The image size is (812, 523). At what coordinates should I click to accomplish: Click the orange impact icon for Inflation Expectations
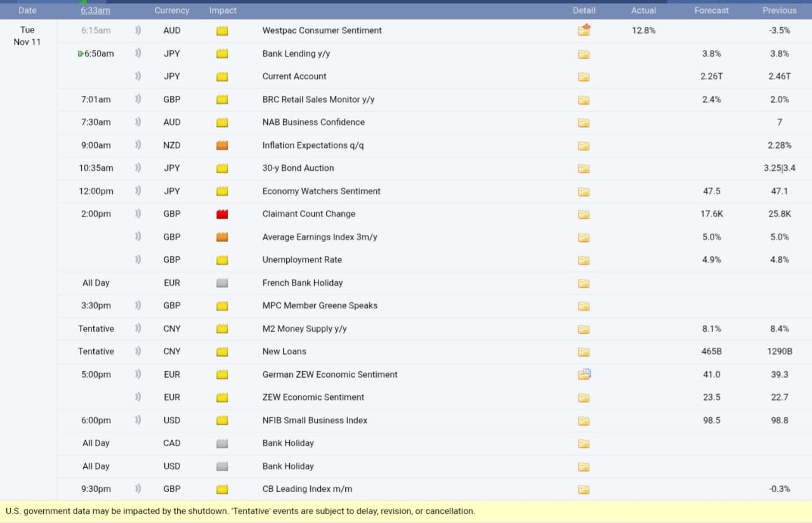coord(222,145)
